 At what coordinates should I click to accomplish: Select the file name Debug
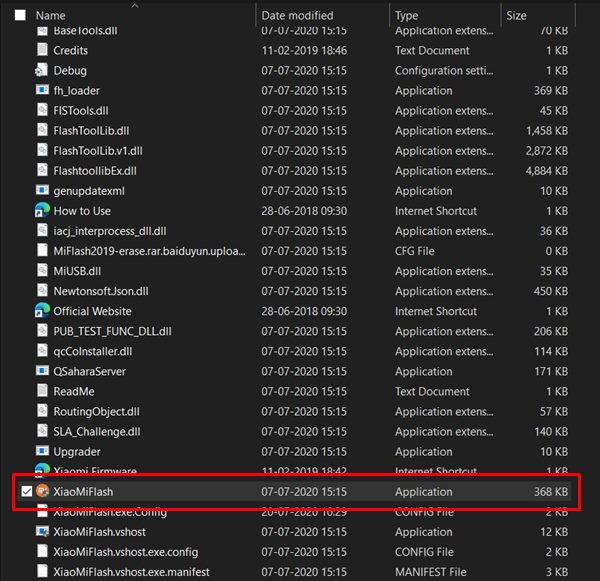[70, 71]
